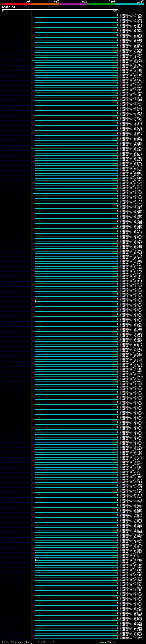The height and width of the screenshot is (644, 146).
Task: Select the UniRef100_Q13748-2 isoform label
Action: (x=132, y=376)
